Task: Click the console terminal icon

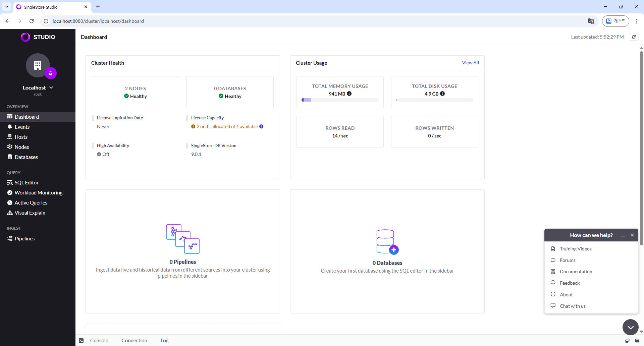Action: [x=81, y=341]
